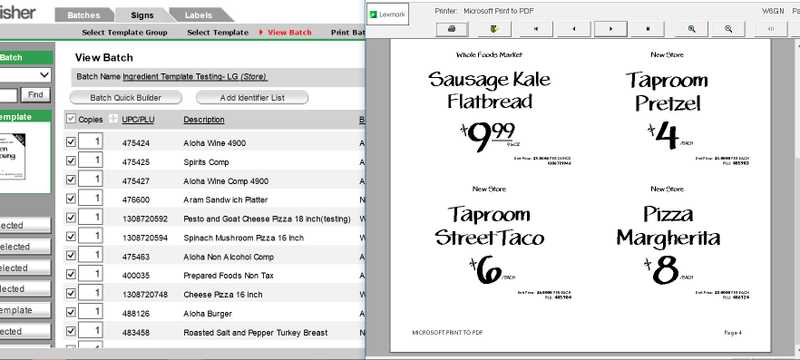This screenshot has height=360, width=800.
Task: Sort the list by UPC/PLU column header
Action: coord(138,120)
